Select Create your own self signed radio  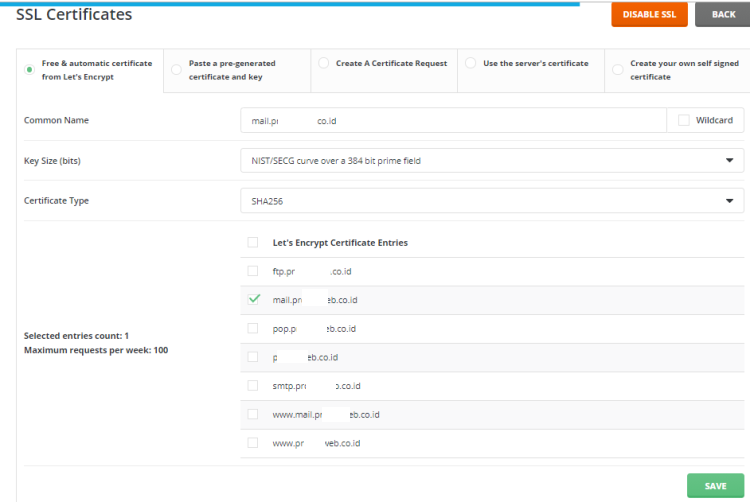[618, 70]
